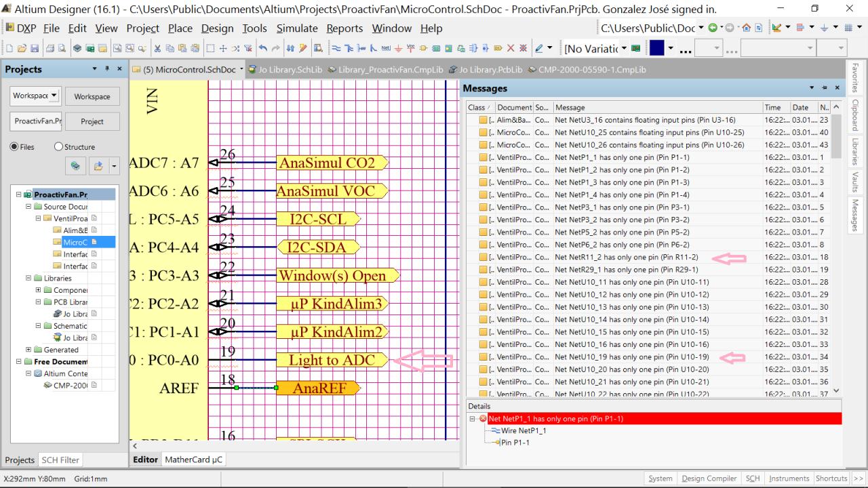Open the File menu
This screenshot has height=488, width=868.
52,28
